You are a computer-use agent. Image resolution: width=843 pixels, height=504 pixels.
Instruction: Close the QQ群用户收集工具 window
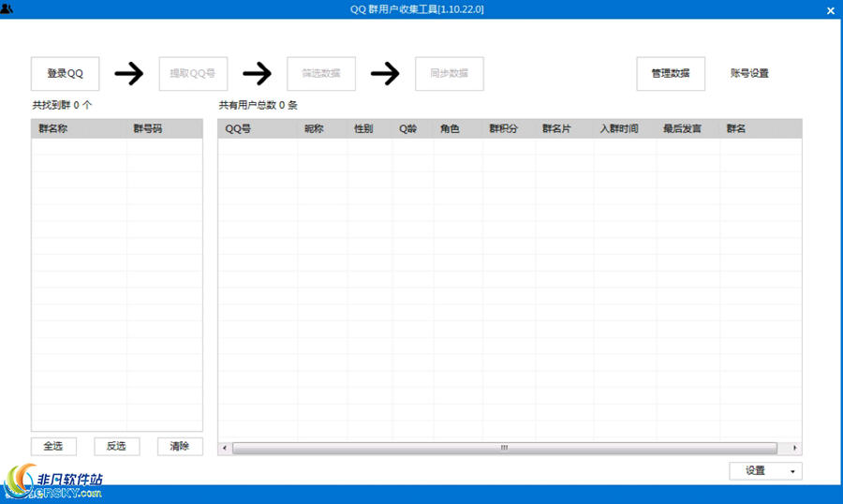pyautogui.click(x=831, y=10)
